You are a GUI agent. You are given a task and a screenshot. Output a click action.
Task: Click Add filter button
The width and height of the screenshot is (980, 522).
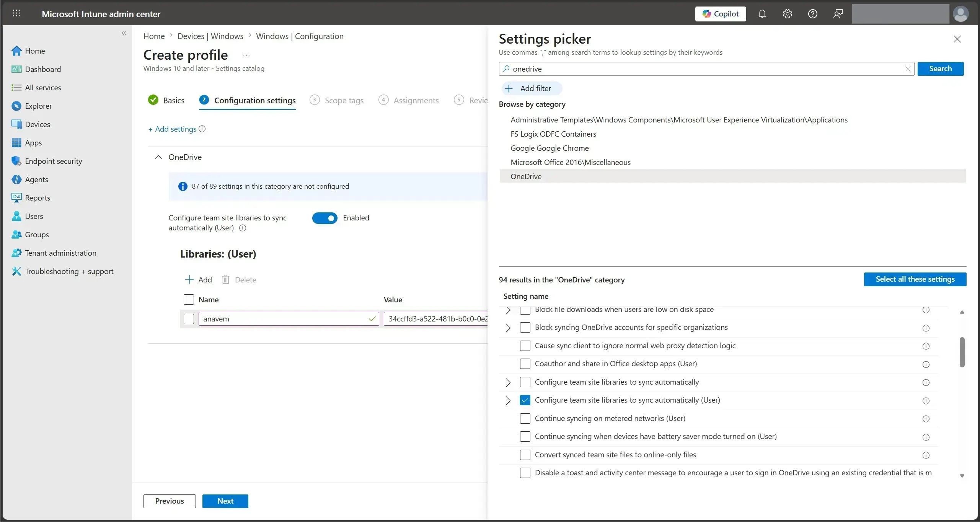pos(532,89)
